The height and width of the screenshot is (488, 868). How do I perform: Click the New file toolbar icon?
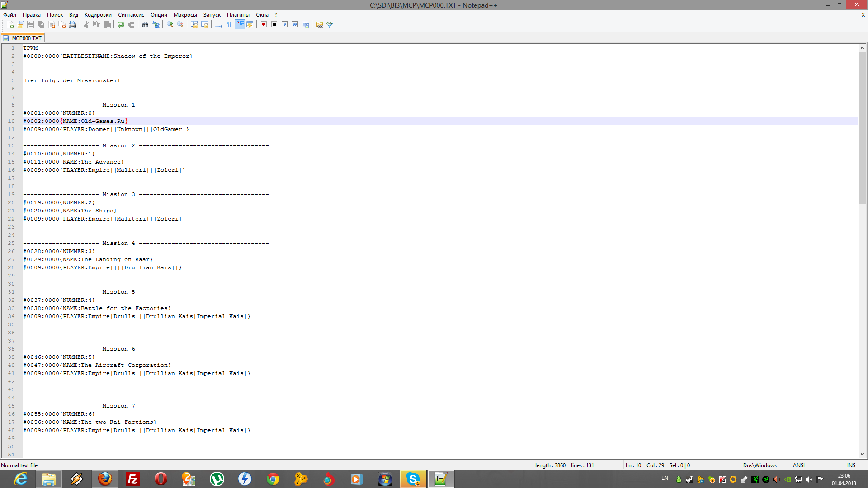coord(10,24)
